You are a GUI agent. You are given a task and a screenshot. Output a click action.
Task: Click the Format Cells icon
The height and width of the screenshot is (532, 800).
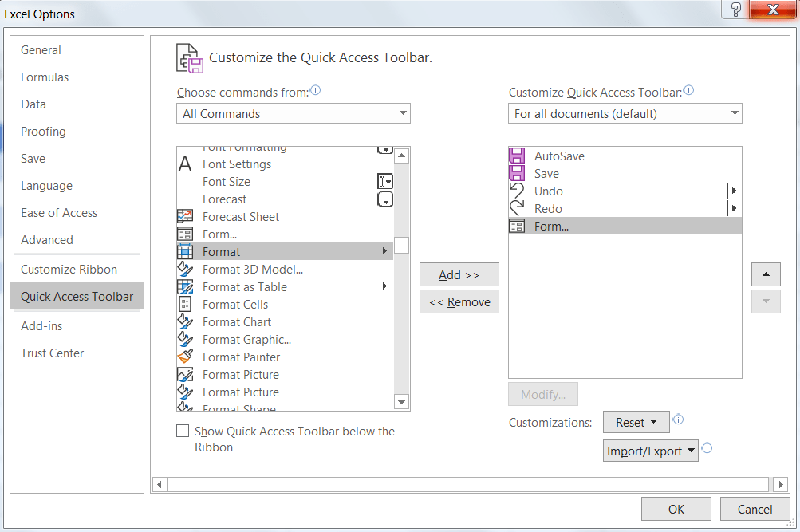[185, 305]
